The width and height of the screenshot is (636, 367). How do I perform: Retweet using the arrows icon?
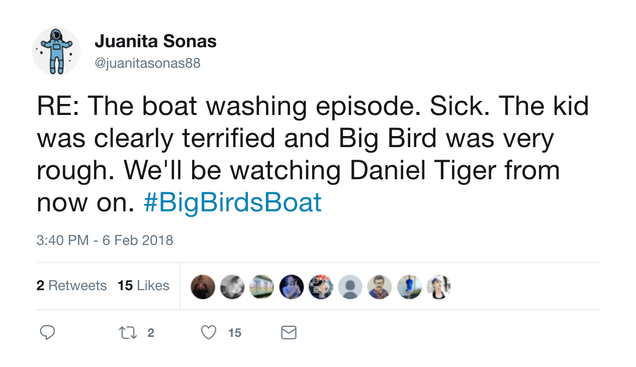(x=128, y=333)
